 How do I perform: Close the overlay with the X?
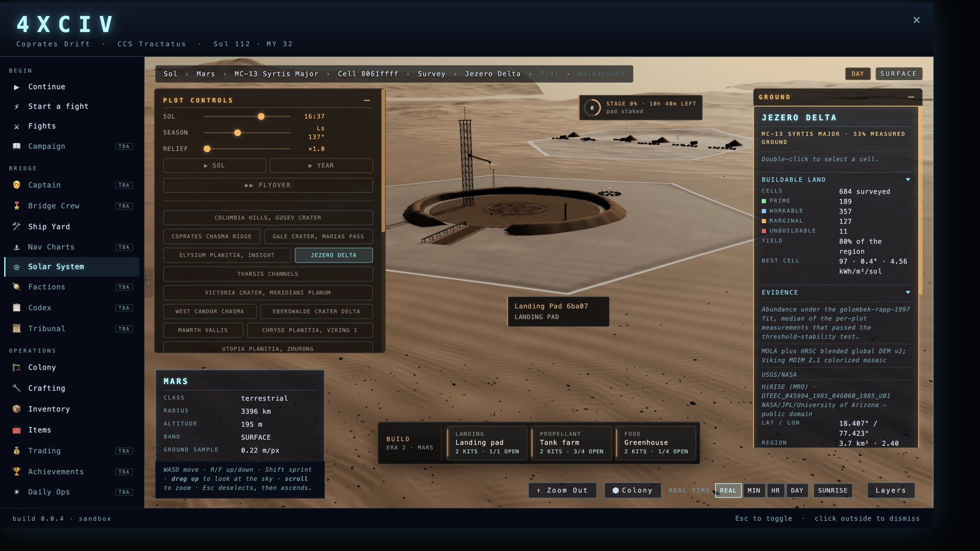916,20
